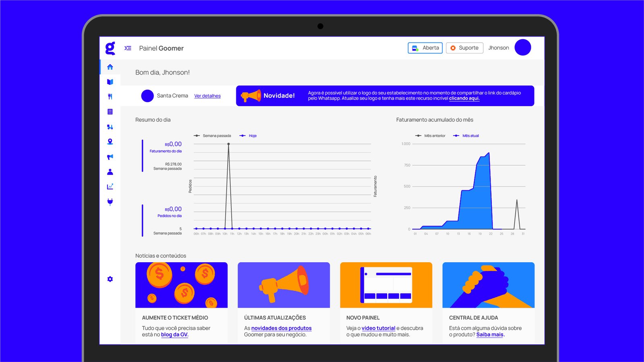The image size is (644, 362).
Task: Click the coins image on ticket médio card
Action: [x=182, y=285]
